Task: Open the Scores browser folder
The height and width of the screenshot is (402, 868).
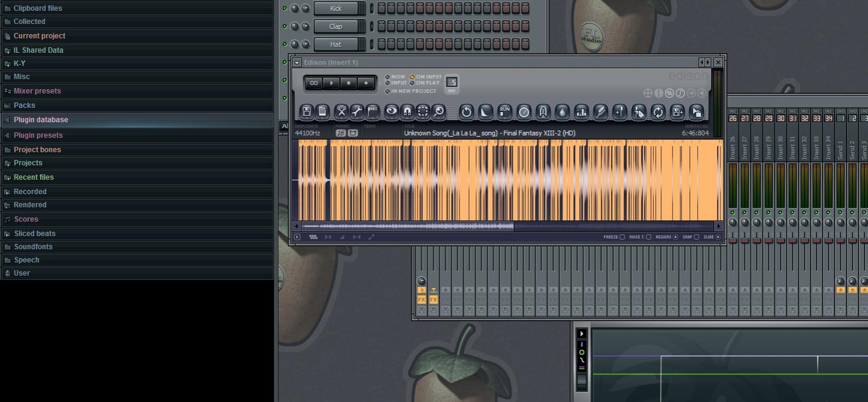Action: click(137, 219)
